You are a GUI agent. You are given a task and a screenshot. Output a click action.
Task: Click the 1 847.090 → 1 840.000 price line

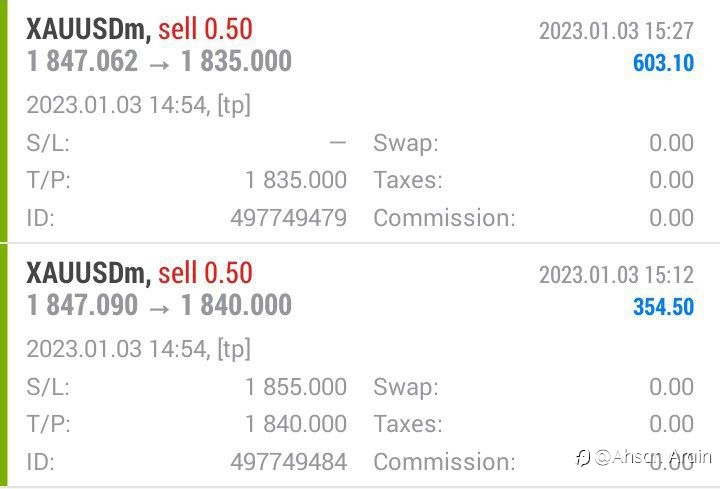point(159,305)
